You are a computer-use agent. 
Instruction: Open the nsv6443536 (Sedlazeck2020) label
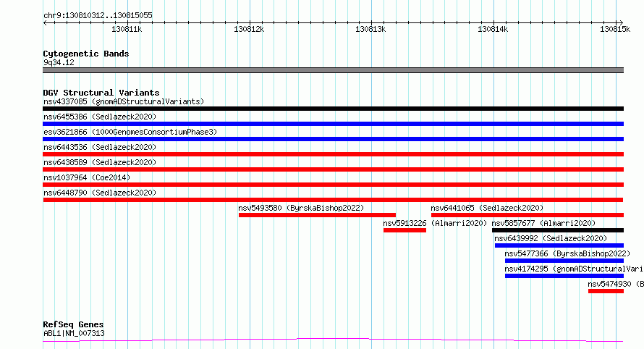(x=100, y=147)
